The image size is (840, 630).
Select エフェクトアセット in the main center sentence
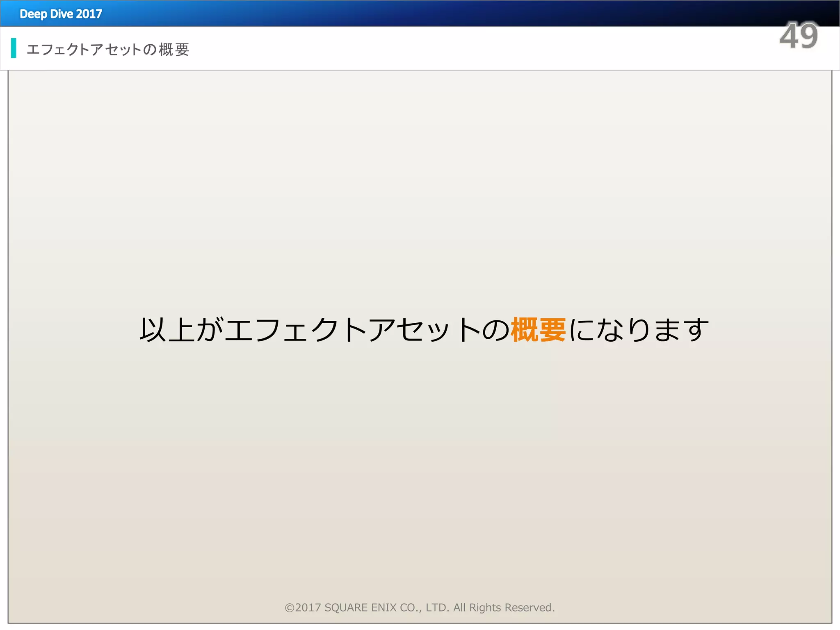coord(353,330)
